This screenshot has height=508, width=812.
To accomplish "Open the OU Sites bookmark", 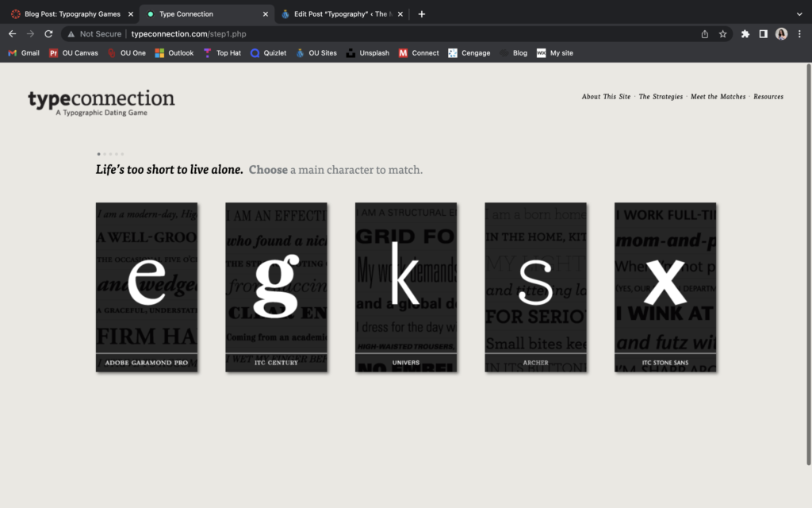I will (316, 53).
